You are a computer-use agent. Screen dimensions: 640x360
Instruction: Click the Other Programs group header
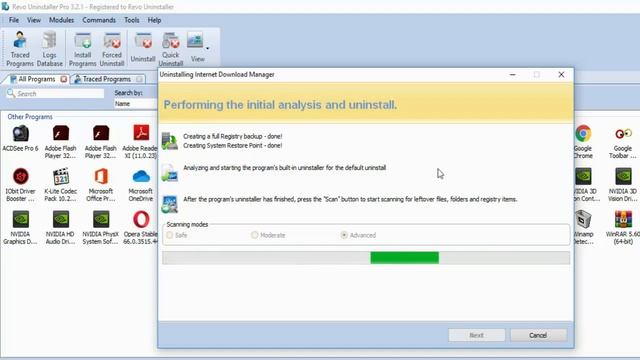[x=30, y=117]
